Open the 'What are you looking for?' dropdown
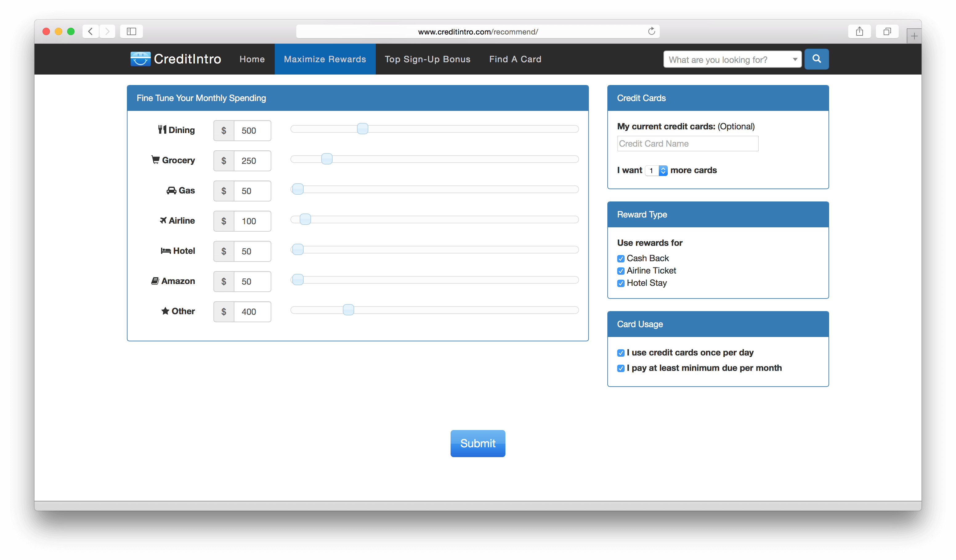The width and height of the screenshot is (956, 560). point(732,59)
